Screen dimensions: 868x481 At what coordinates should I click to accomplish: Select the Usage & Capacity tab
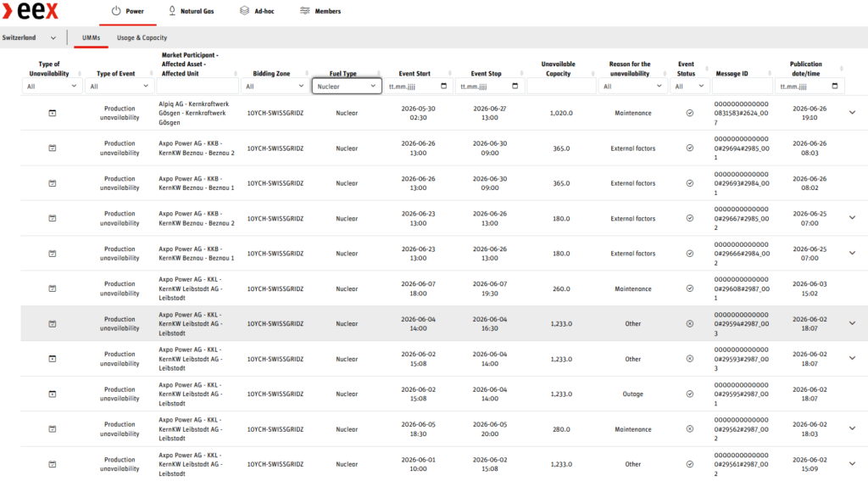pyautogui.click(x=142, y=37)
